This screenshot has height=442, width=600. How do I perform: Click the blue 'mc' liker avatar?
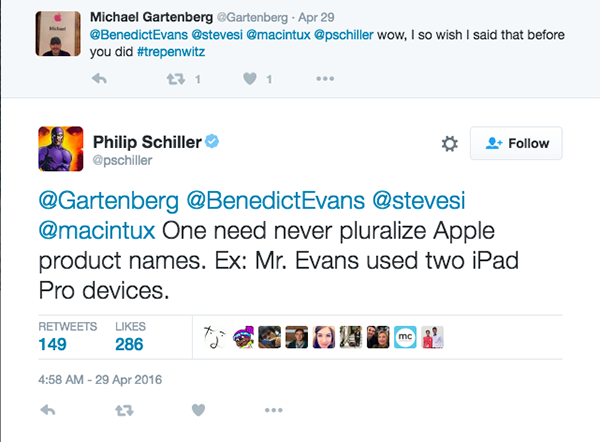(x=405, y=337)
